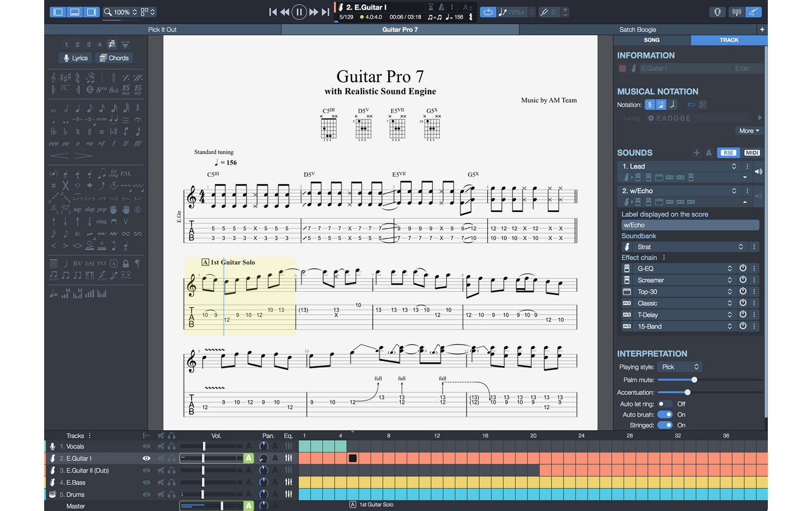The width and height of the screenshot is (812, 511).
Task: Edit the w/Echo label field
Action: pyautogui.click(x=690, y=225)
